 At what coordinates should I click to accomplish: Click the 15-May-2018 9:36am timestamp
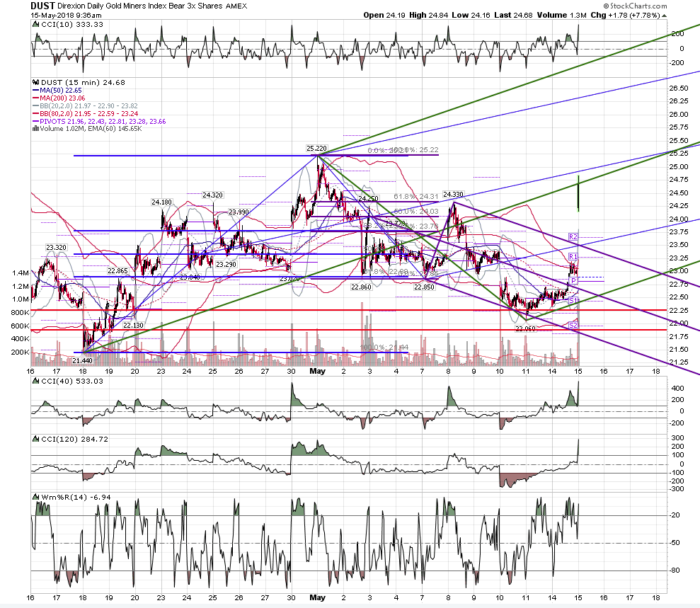pyautogui.click(x=66, y=15)
